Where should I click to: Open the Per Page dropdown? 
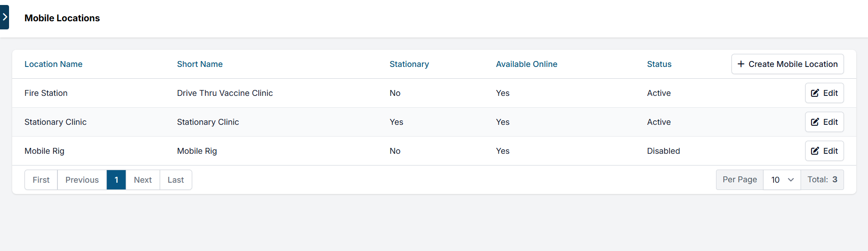pos(782,180)
